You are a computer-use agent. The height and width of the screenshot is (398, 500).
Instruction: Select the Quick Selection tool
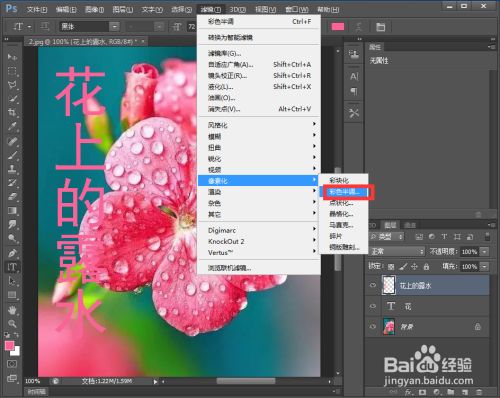(12, 99)
